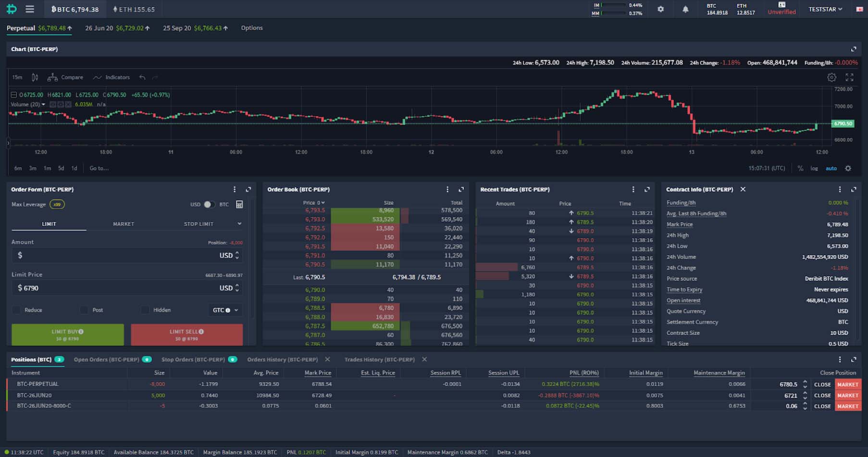Viewport: 868px width, 457px height.
Task: Click CLOSE for BTC-26JUN20 position
Action: 822,395
